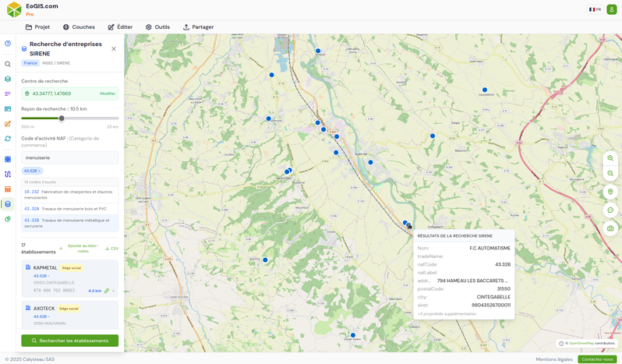
Task: Open the user account avatar
Action: coord(612,9)
